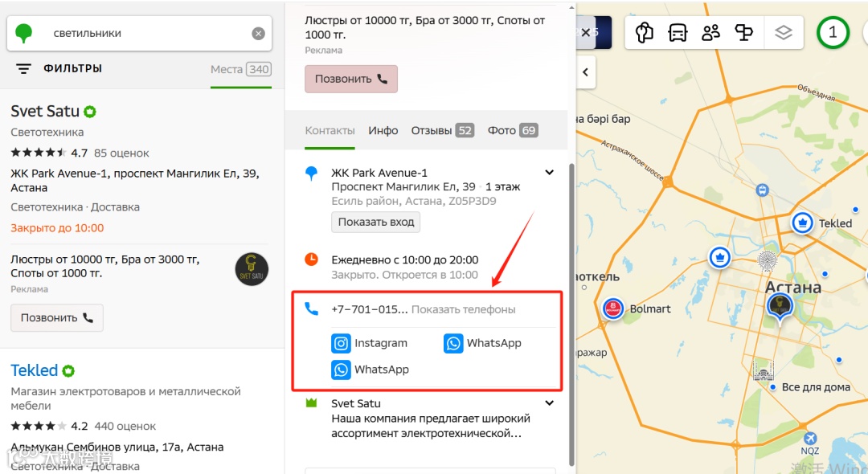The width and height of the screenshot is (868, 474).
Task: Switch to the Места 340 tab
Action: point(240,69)
